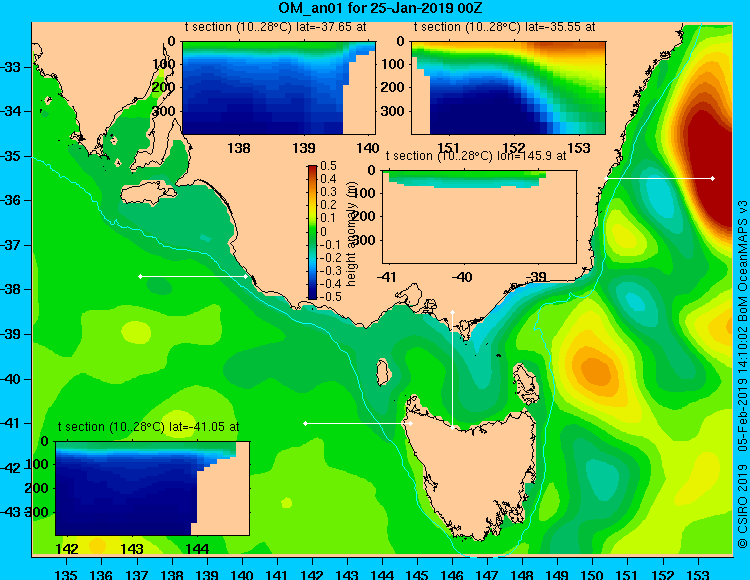Click the 't section (10..28°C) lat=-35.55 at' heading
Screen dimensions: 750x580
click(x=505, y=27)
